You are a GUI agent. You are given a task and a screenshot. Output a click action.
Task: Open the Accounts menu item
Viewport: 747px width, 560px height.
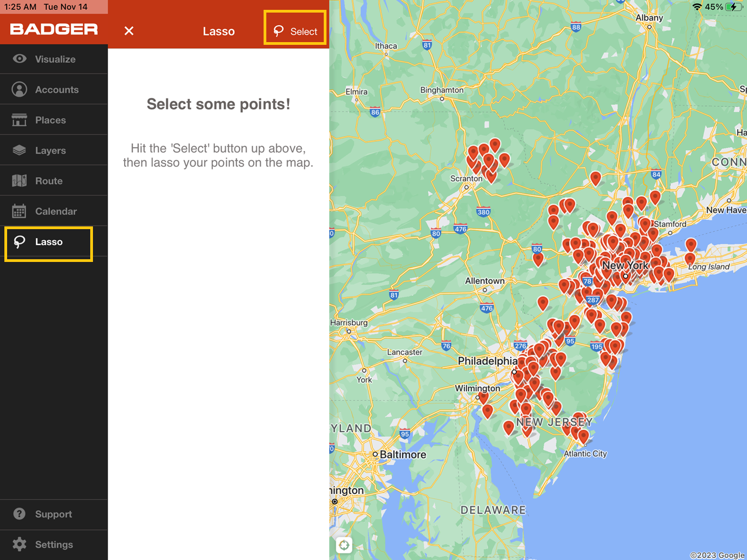tap(54, 90)
